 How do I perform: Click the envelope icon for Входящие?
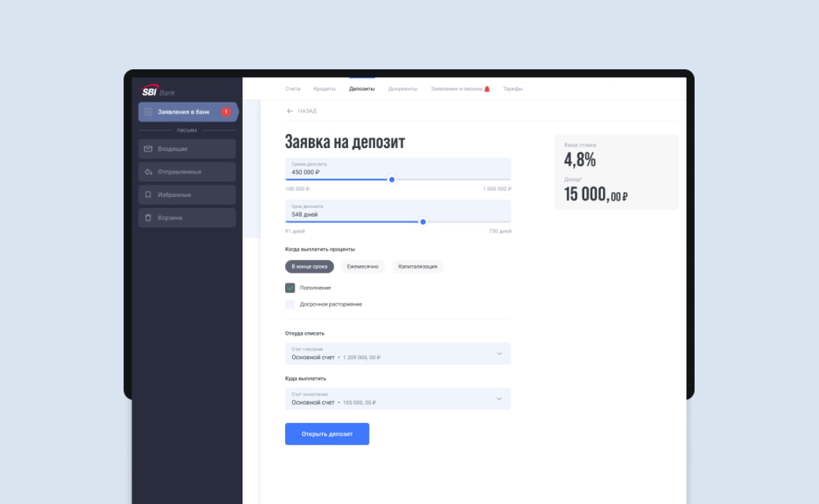click(148, 149)
